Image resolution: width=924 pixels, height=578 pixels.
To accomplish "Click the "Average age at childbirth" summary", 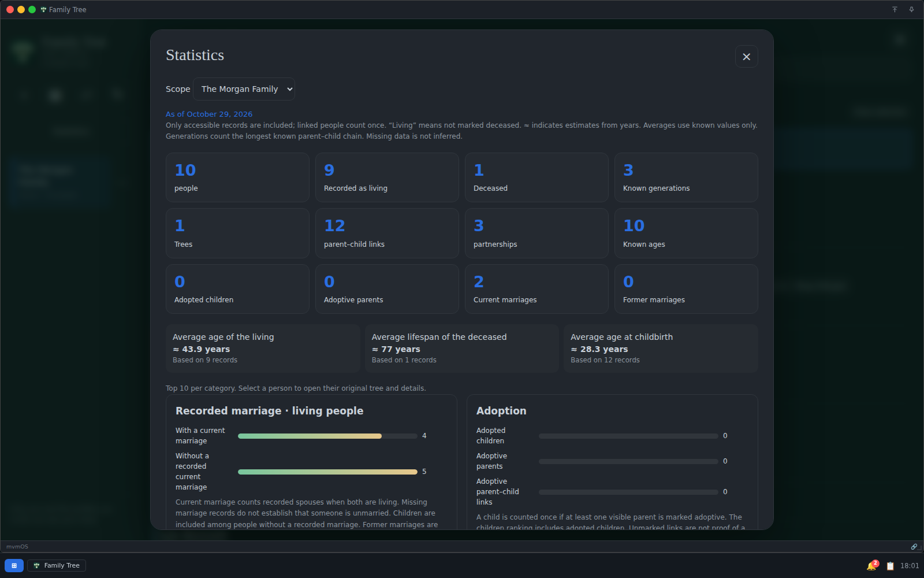I will (x=661, y=349).
